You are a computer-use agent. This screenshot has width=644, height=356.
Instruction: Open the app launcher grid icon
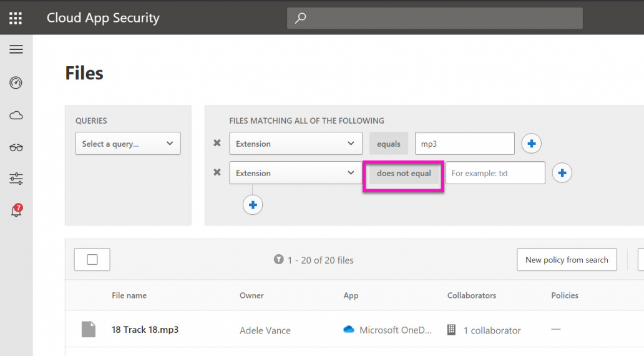[x=16, y=18]
